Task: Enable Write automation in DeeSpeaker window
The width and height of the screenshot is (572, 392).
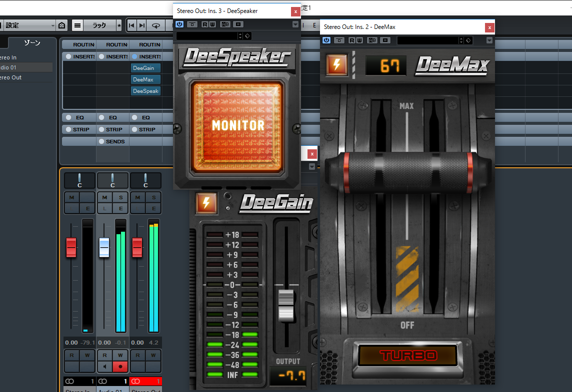Action: coord(212,24)
